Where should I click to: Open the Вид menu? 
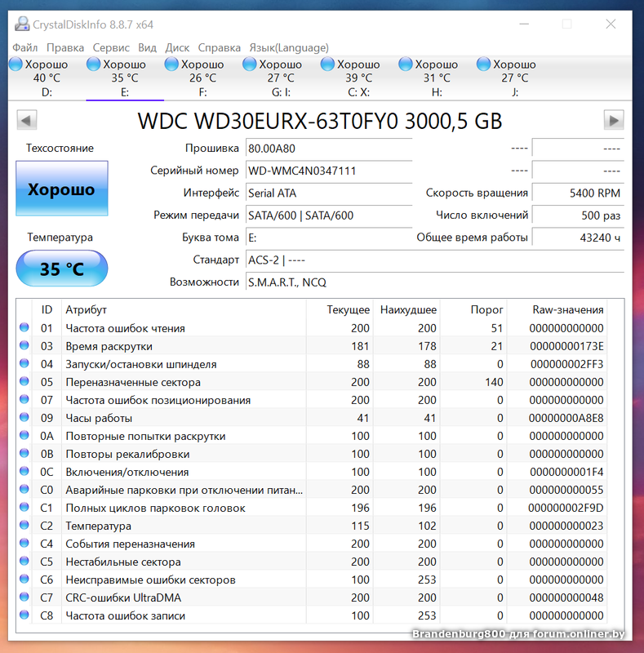click(x=147, y=48)
